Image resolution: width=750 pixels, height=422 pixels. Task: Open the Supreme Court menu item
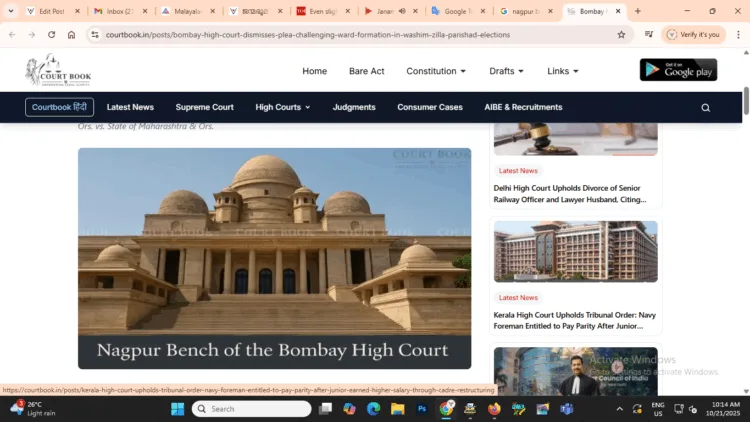[204, 107]
